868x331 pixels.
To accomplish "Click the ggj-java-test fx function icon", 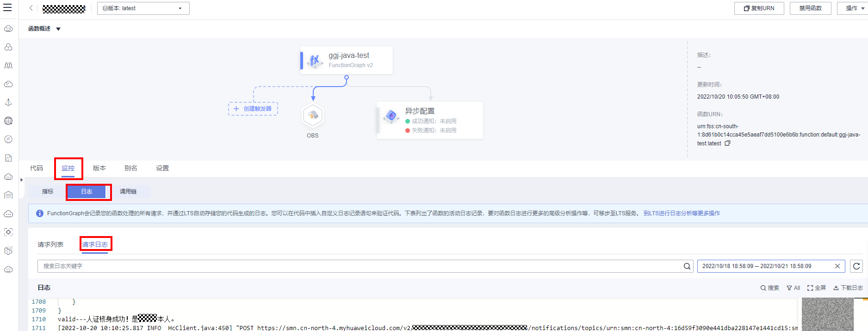I will (x=315, y=60).
